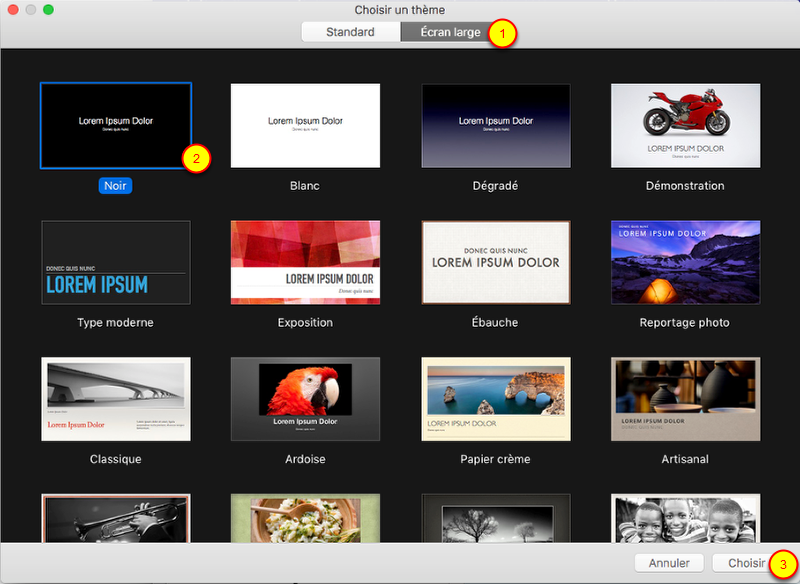Viewport: 800px width, 584px height.
Task: Pick the children photo theme in bottom row
Action: tap(686, 518)
